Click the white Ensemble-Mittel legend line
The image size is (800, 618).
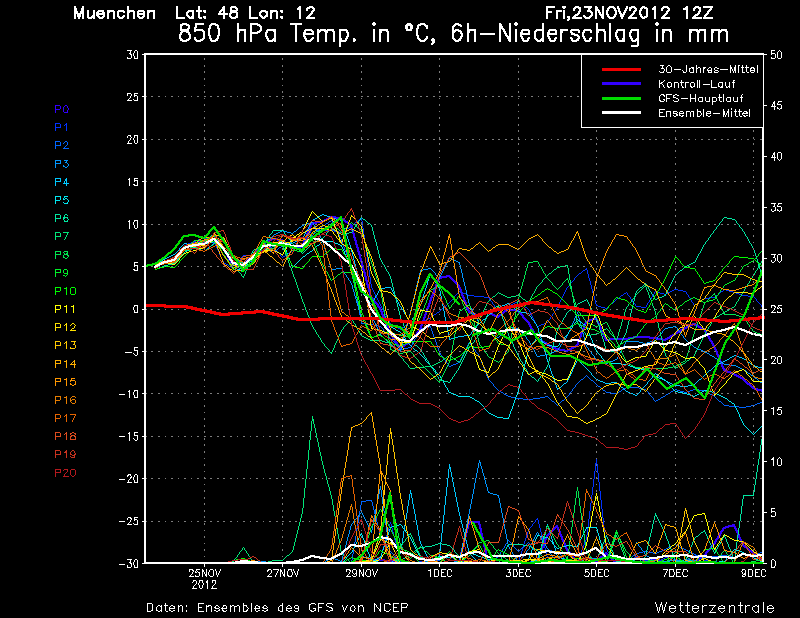(x=621, y=113)
